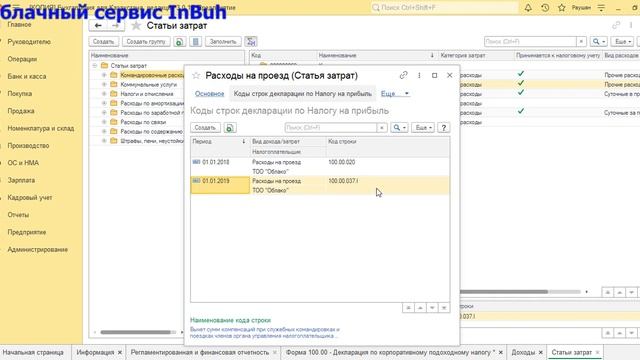640x360 pixels.
Task: Click the tree panel horizontal scrollbar
Action: point(136,332)
